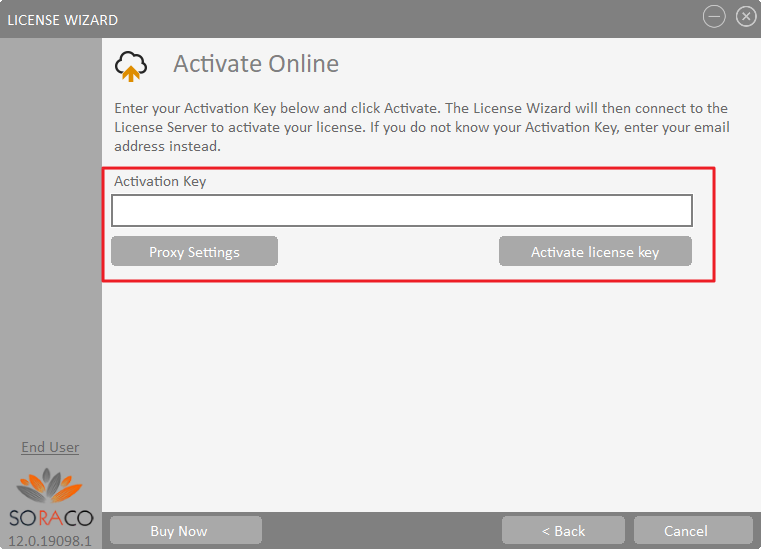
Task: Close the License Wizard window
Action: [x=746, y=17]
